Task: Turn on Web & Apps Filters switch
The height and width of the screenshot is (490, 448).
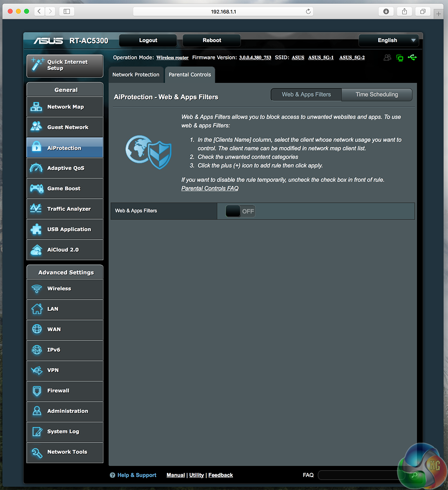Action: pyautogui.click(x=240, y=211)
